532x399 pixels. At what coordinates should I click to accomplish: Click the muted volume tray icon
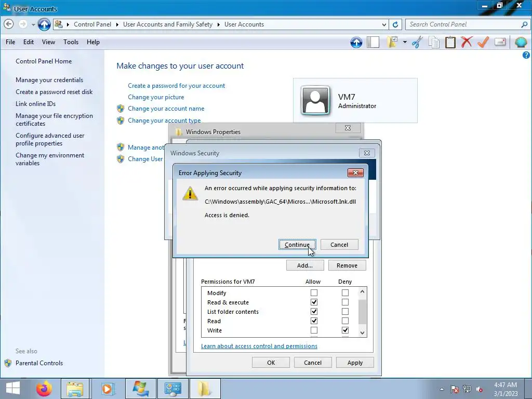[x=480, y=389]
